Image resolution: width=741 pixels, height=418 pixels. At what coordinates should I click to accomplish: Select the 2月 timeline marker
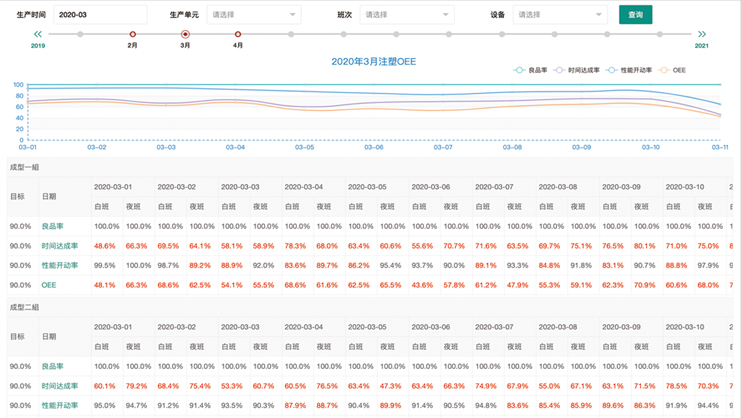(x=132, y=35)
